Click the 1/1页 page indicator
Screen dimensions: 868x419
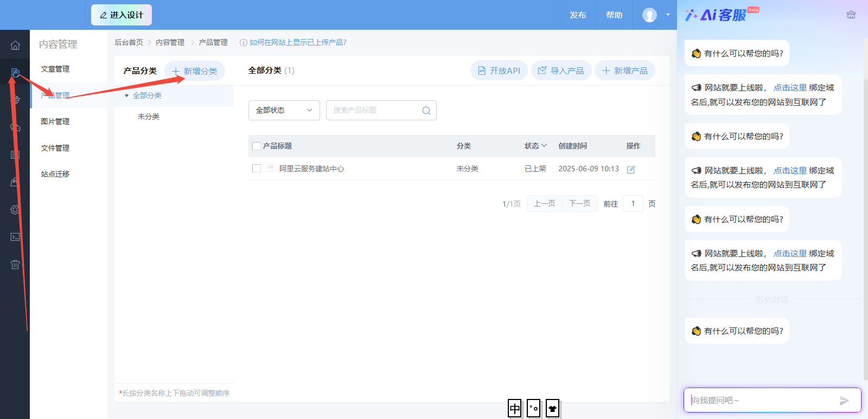(x=512, y=204)
